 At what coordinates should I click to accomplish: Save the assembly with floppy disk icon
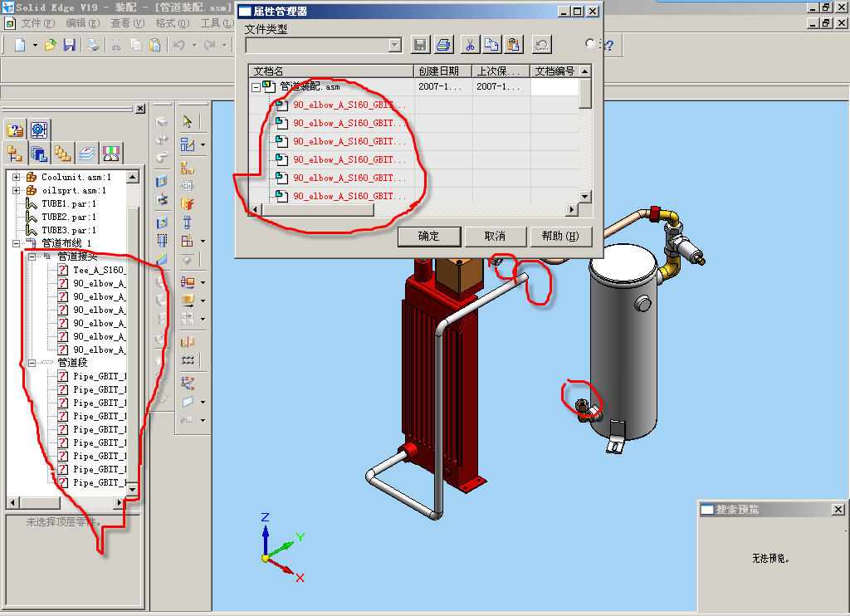tap(70, 45)
